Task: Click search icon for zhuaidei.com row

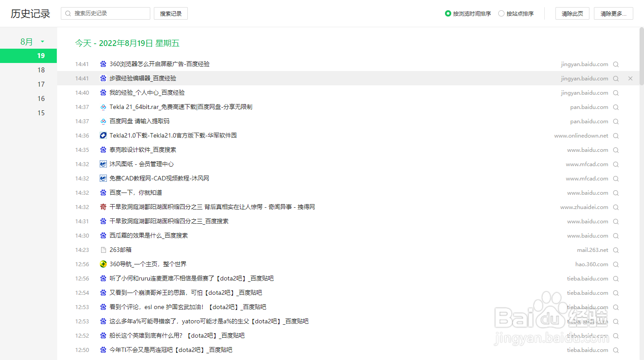Action: pyautogui.click(x=616, y=207)
